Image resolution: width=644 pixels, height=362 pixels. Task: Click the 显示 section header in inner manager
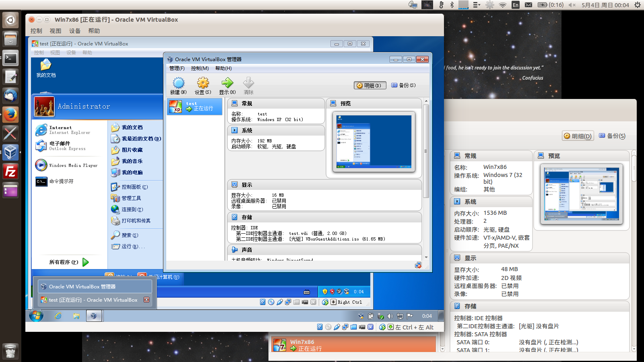click(324, 185)
